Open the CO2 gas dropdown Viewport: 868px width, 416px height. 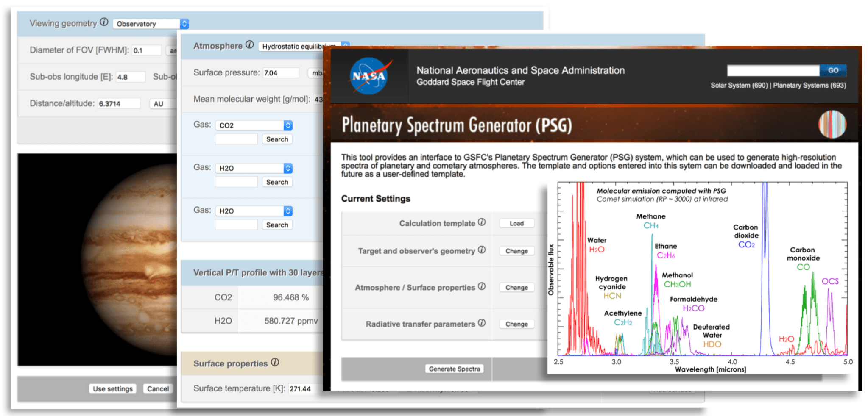254,125
